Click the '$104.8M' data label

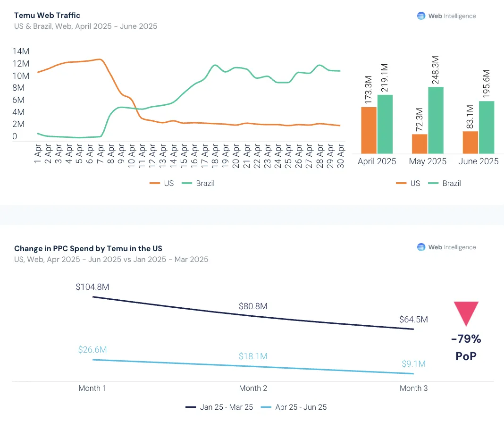92,287
